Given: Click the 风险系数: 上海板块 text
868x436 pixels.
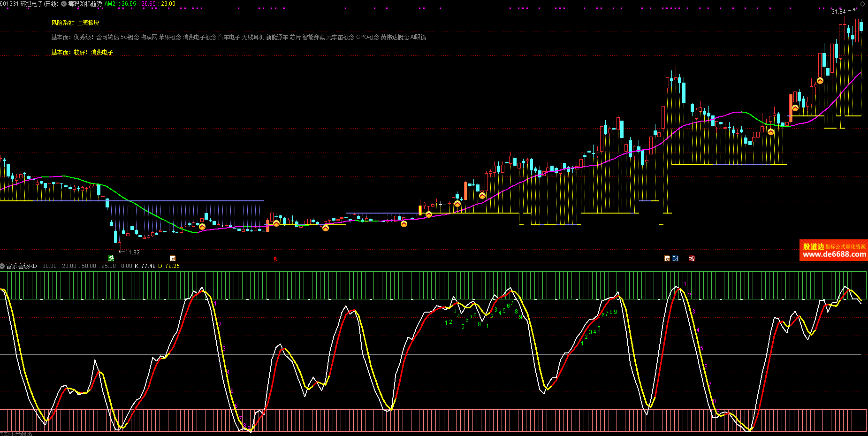Looking at the screenshot, I should (75, 23).
